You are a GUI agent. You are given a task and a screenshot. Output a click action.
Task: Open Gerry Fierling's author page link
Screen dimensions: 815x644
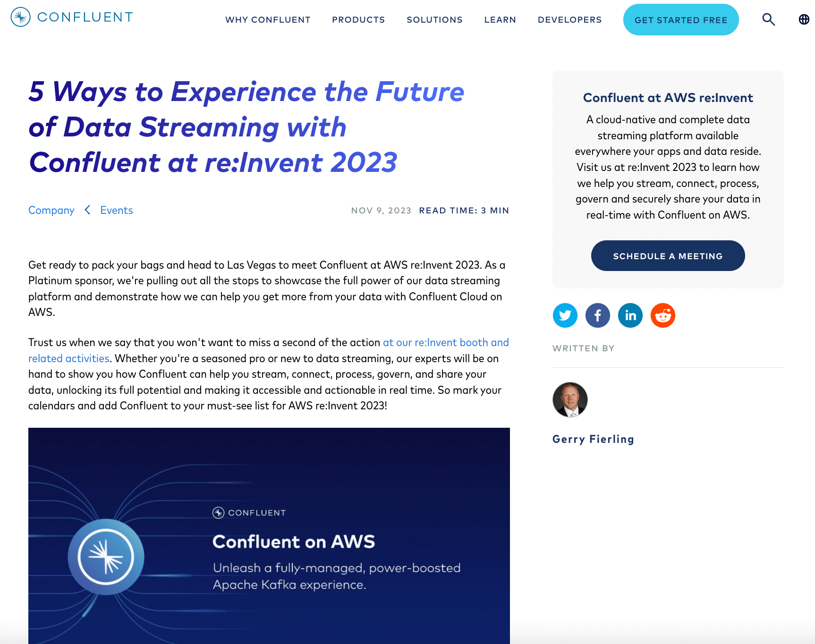(x=593, y=439)
